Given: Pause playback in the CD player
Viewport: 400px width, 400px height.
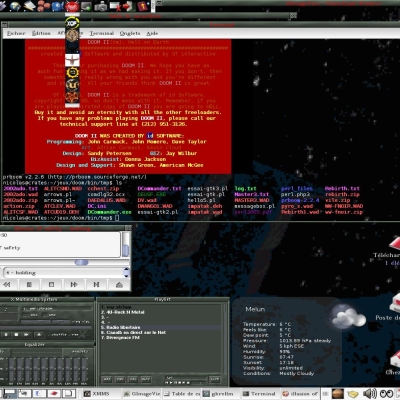Looking at the screenshot, I should [29, 284].
